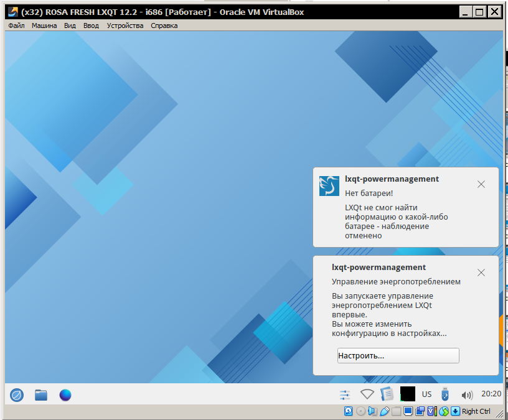Viewport: 508px width, 420px height.
Task: Click the VirtualBox icon in title bar
Action: point(13,12)
